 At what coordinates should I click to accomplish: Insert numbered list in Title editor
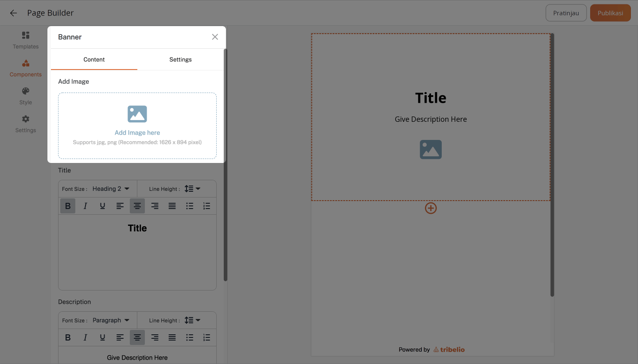pos(206,206)
